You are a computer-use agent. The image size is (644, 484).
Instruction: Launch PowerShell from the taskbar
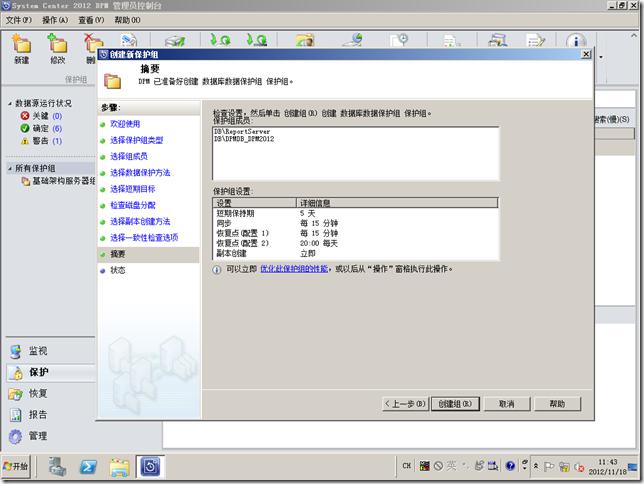point(88,467)
